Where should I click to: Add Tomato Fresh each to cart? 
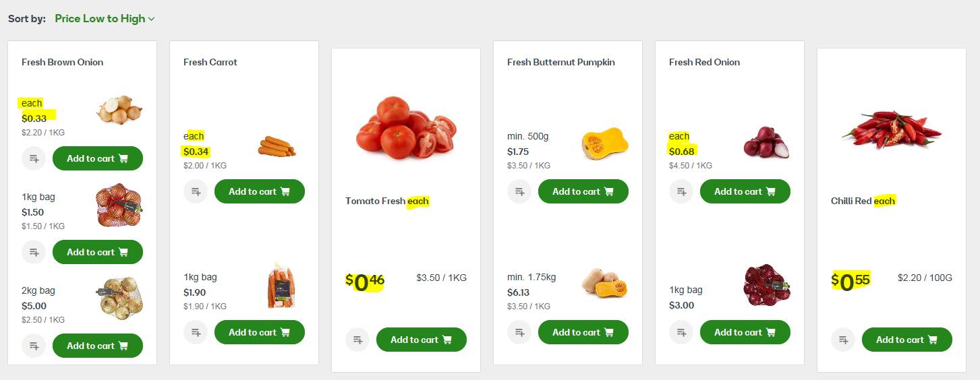click(x=422, y=340)
